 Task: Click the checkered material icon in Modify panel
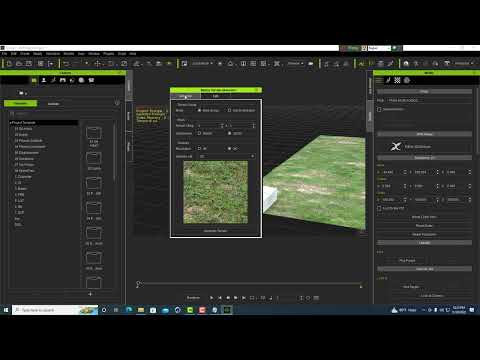(397, 80)
